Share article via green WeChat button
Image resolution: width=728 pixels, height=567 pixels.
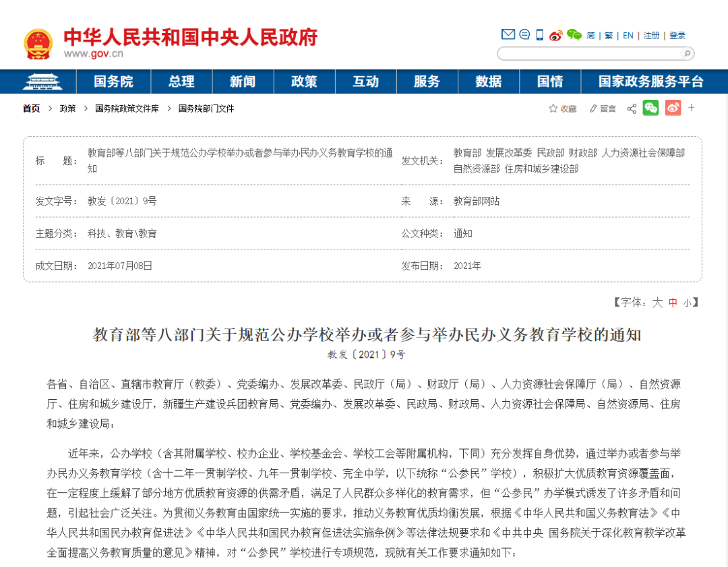pyautogui.click(x=650, y=108)
